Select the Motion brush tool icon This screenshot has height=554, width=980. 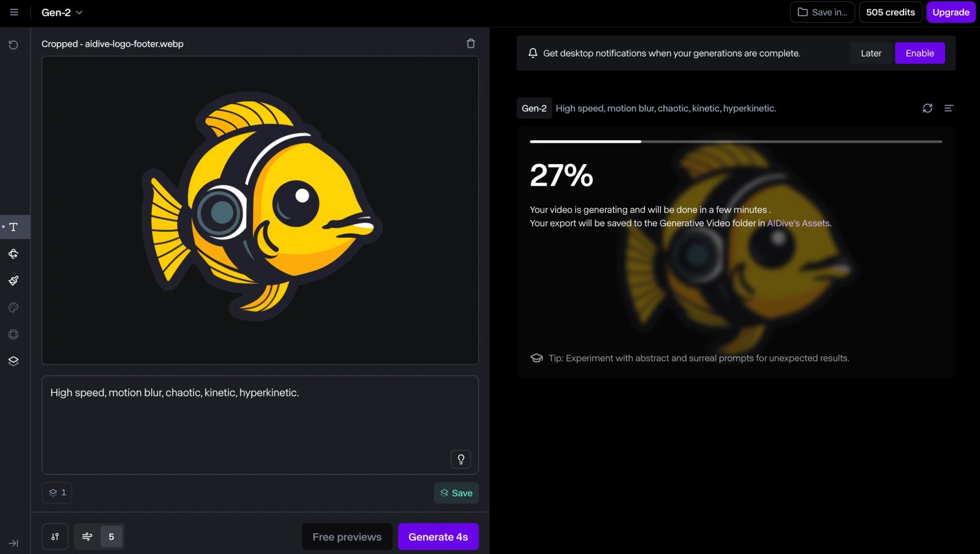point(13,281)
